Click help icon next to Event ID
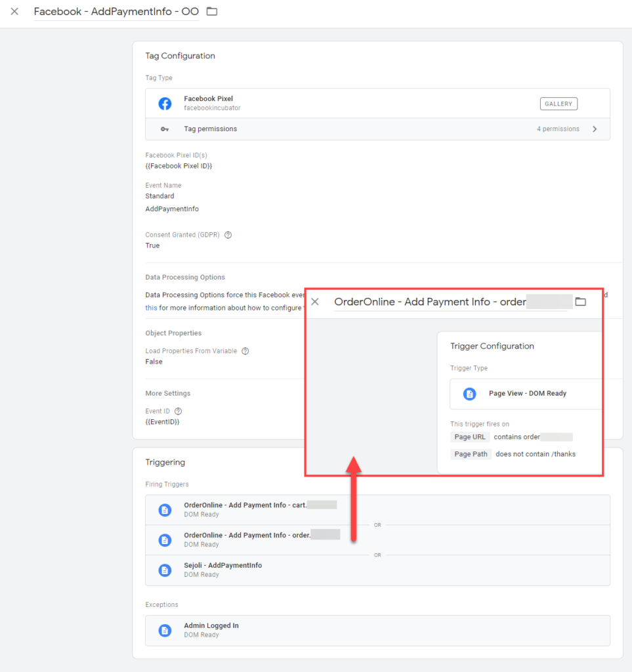The image size is (632, 672). [x=179, y=411]
